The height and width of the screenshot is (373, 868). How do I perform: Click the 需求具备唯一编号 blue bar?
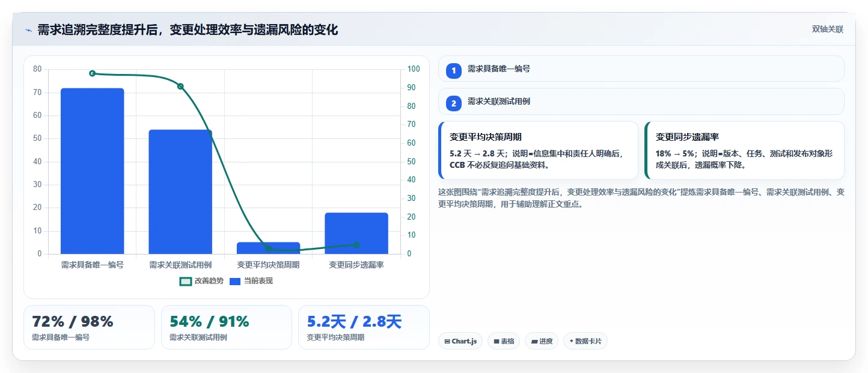click(92, 171)
